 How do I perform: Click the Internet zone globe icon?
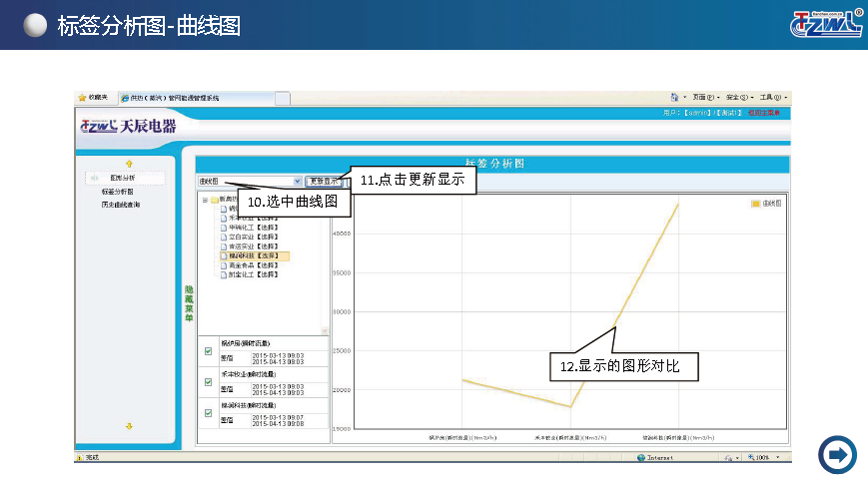(641, 457)
